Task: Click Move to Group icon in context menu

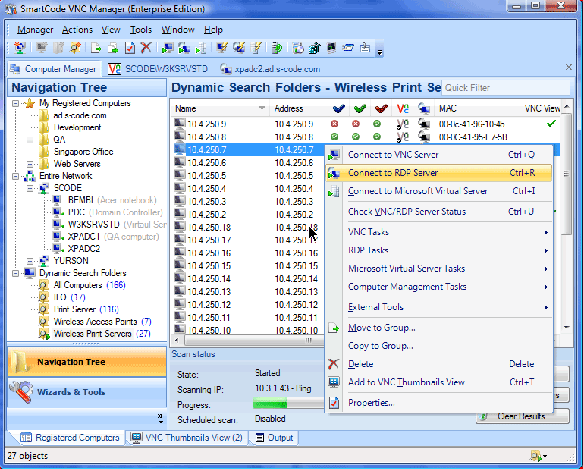Action: [x=334, y=328]
